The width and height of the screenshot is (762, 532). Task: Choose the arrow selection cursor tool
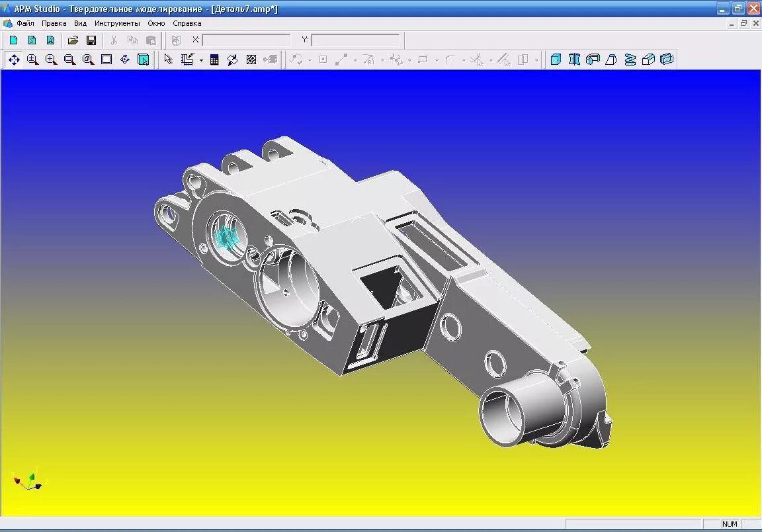pos(168,60)
